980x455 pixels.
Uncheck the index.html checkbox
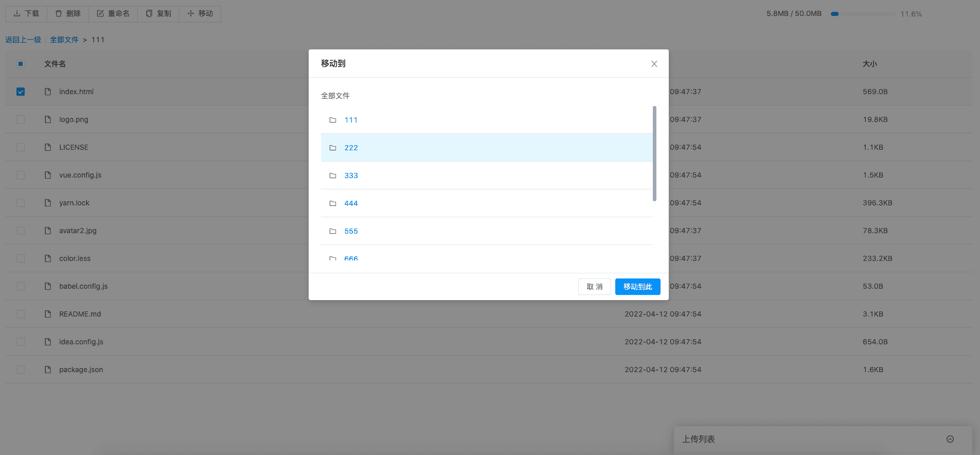tap(21, 92)
